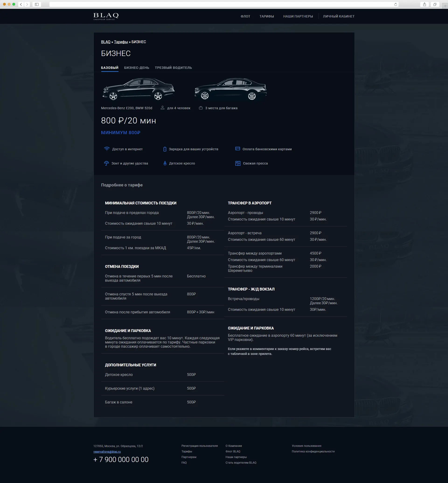Open ЛИЧНЫЙ КАБИНЕТ in the header
Screen dimensions: 448x483
point(338,16)
